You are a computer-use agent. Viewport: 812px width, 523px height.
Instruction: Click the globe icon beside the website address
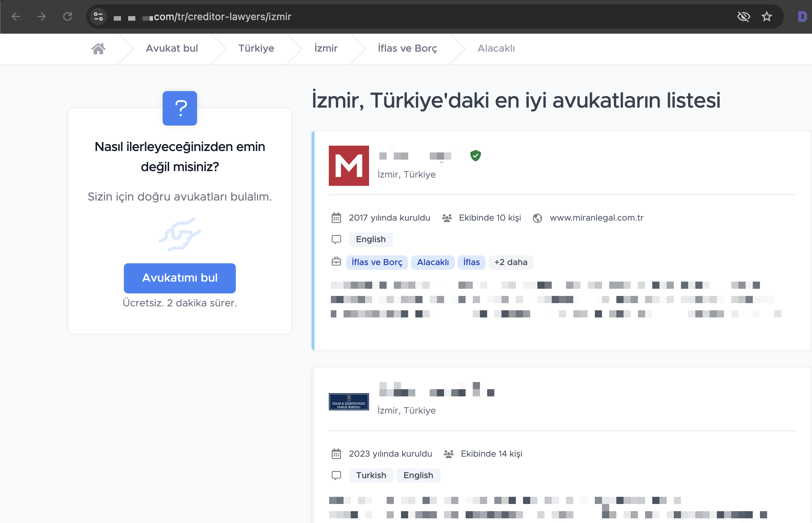pyautogui.click(x=537, y=218)
